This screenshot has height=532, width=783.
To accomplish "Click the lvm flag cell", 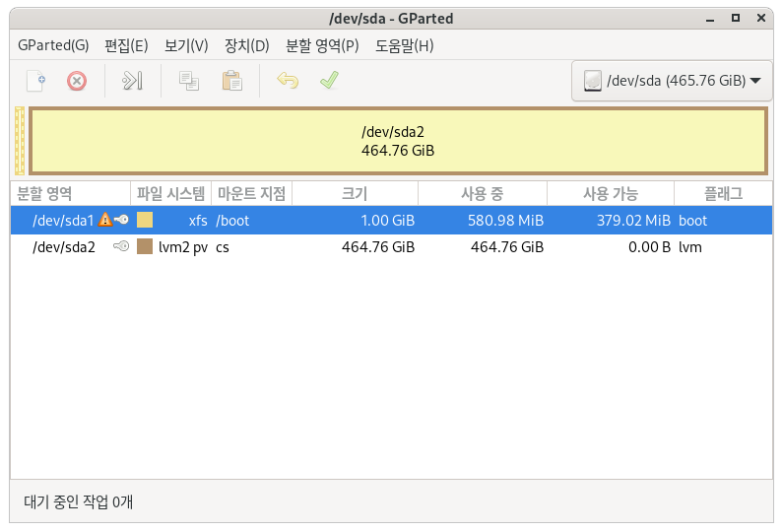I will [x=689, y=246].
